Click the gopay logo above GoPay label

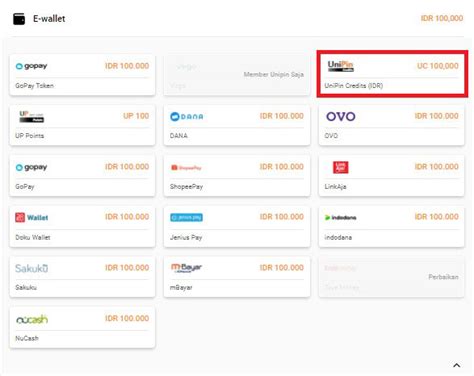tap(31, 167)
